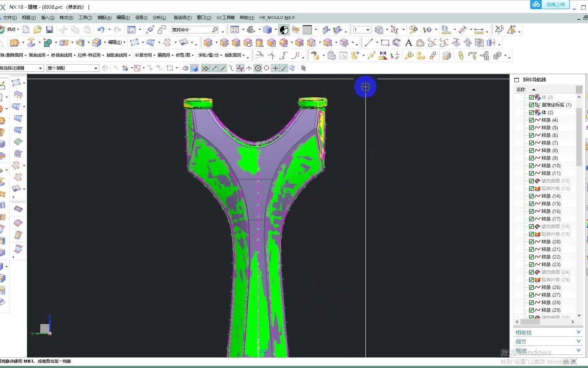The height and width of the screenshot is (368, 588).
Task: Open Layer Settings icon next to layer box
Action: [x=379, y=30]
